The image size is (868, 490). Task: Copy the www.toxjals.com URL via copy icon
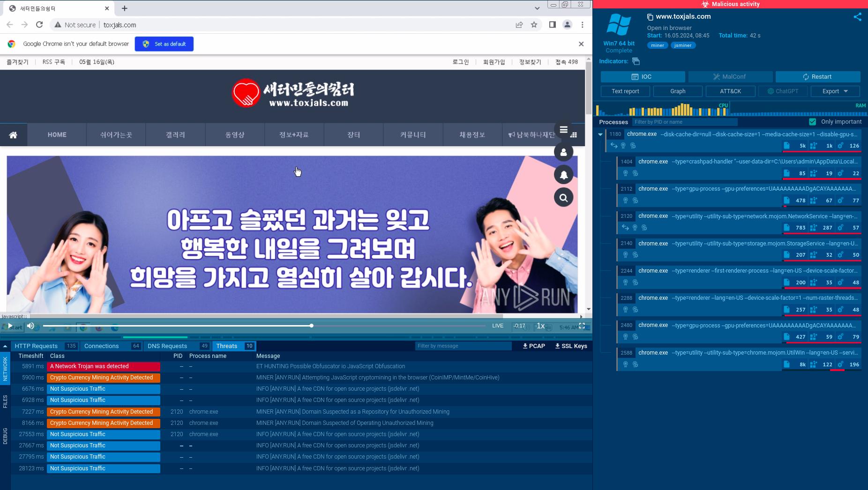[650, 17]
